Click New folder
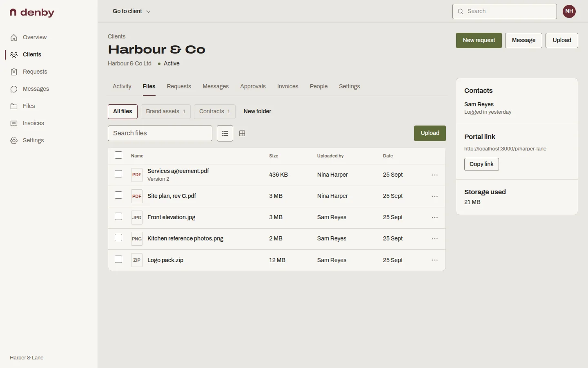 point(257,112)
